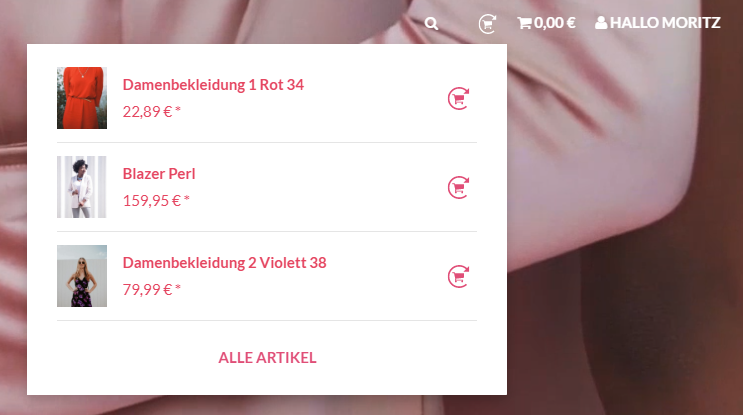Open the search magnifier icon
This screenshot has height=415, width=743.
point(431,23)
